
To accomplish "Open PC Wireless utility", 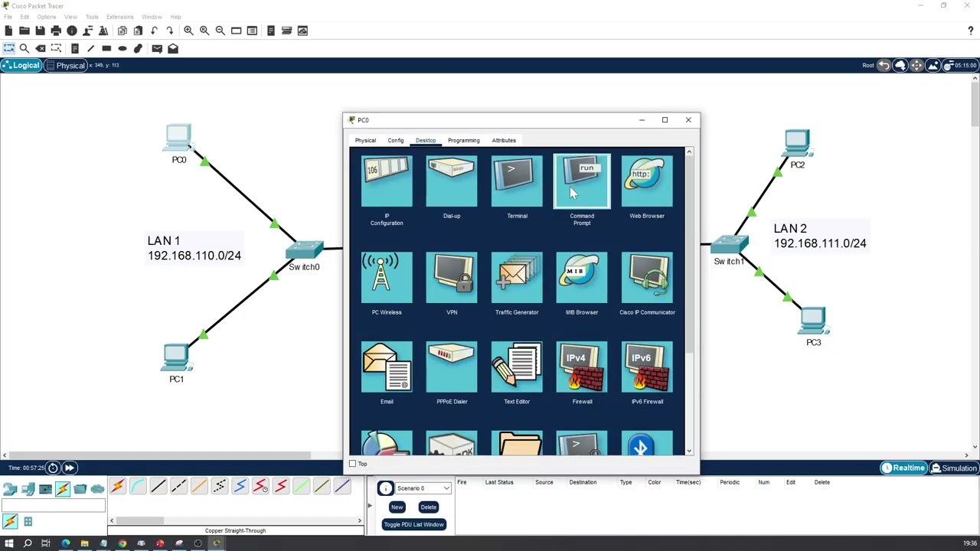I will point(387,278).
